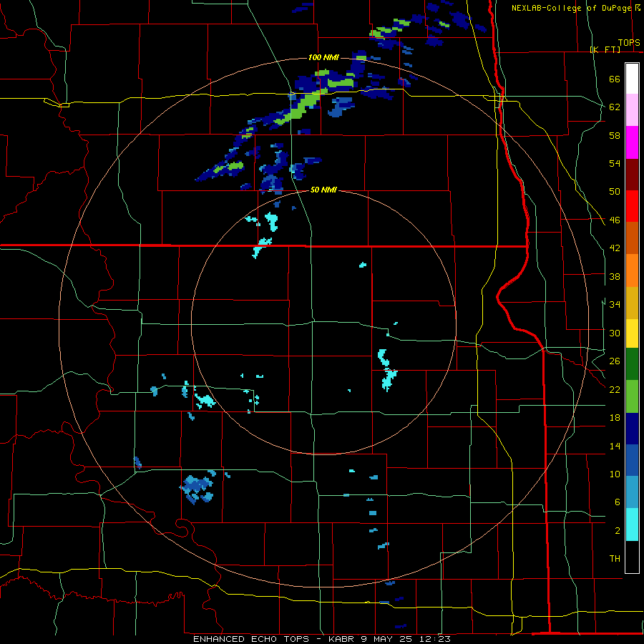Image resolution: width=644 pixels, height=644 pixels.
Task: Click the legend value 42
Action: 615,248
